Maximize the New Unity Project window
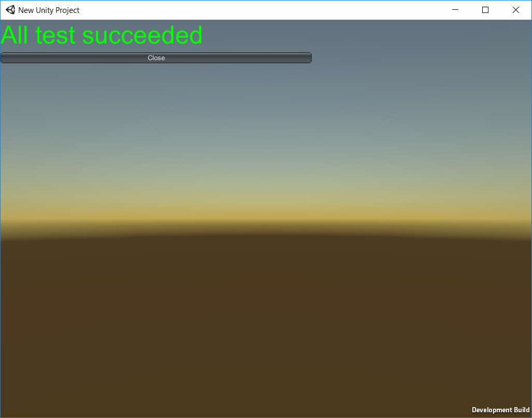This screenshot has height=418, width=532. (485, 10)
